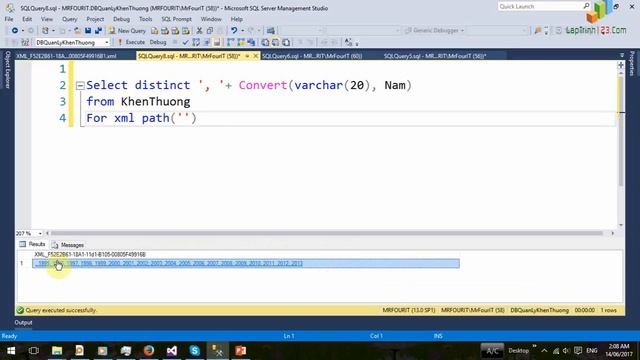Pin the SQLQuery8.sql tab

pos(247,56)
